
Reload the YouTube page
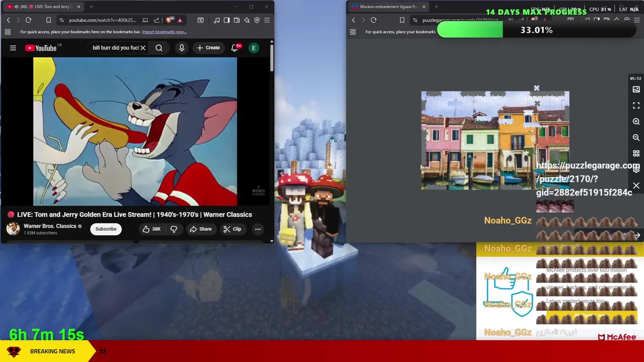(x=29, y=20)
